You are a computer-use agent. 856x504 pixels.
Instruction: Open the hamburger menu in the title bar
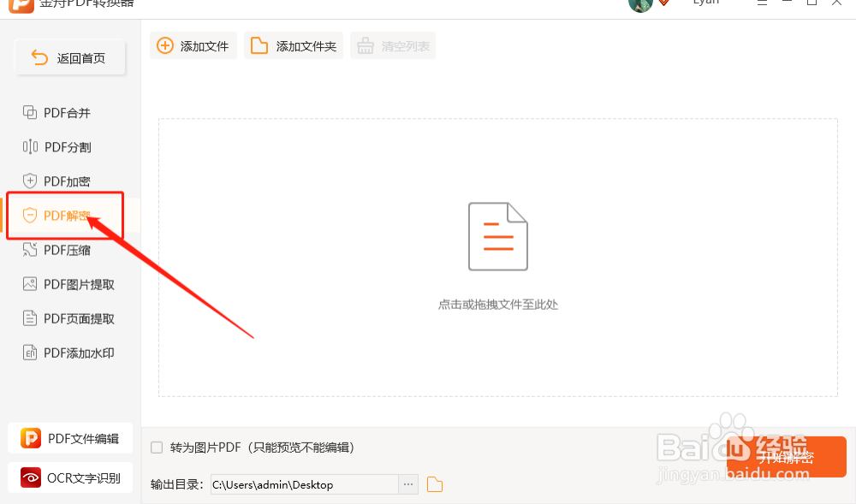(x=762, y=3)
